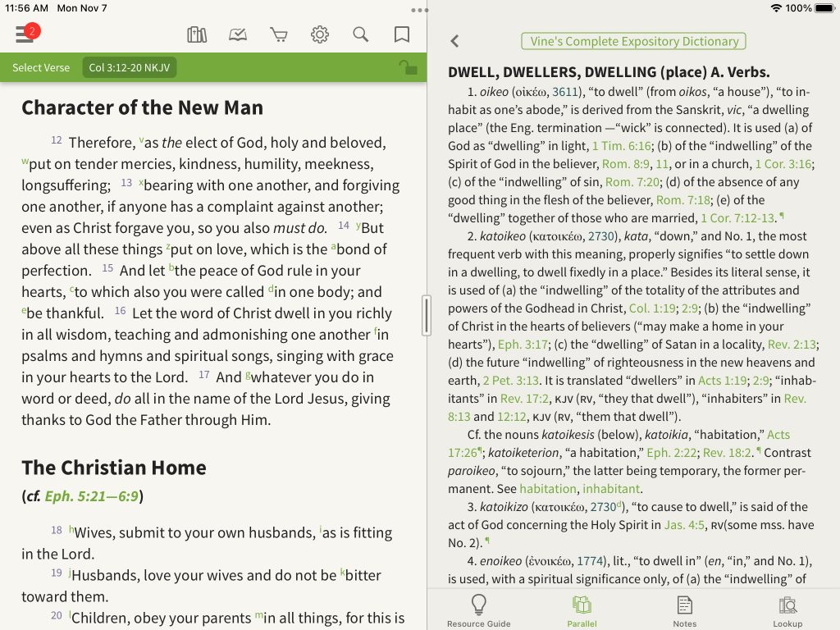Open the hamburger menu with notification badge
The image size is (840, 630).
coord(27,34)
